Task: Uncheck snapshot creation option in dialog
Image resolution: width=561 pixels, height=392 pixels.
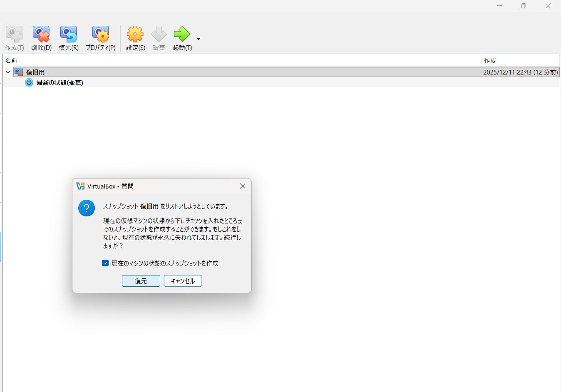Action: 105,263
